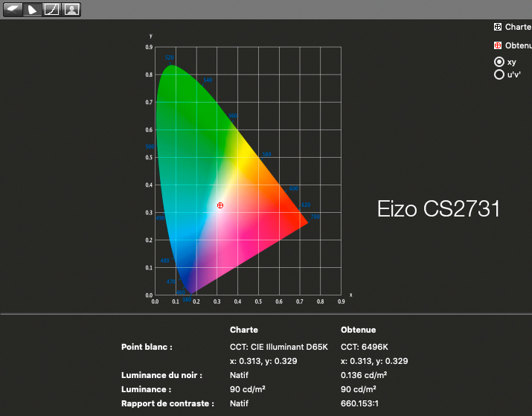Open the 3D gamut view icon
The image size is (532, 416).
(13, 9)
